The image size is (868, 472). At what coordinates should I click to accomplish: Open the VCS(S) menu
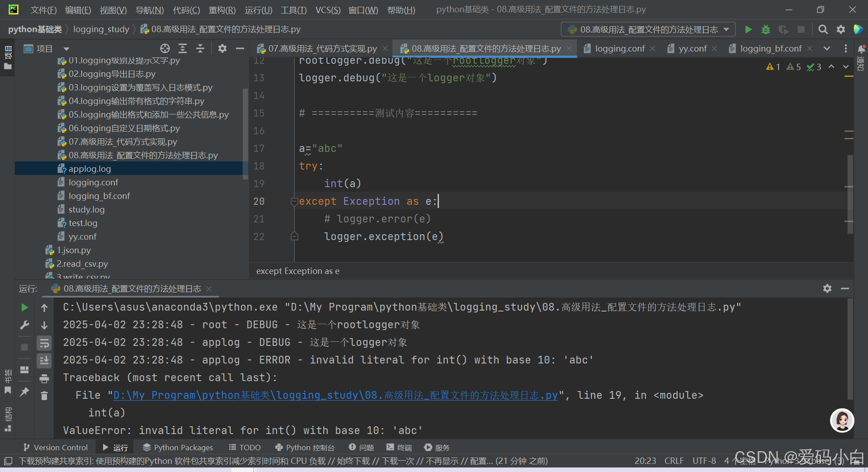pos(328,10)
